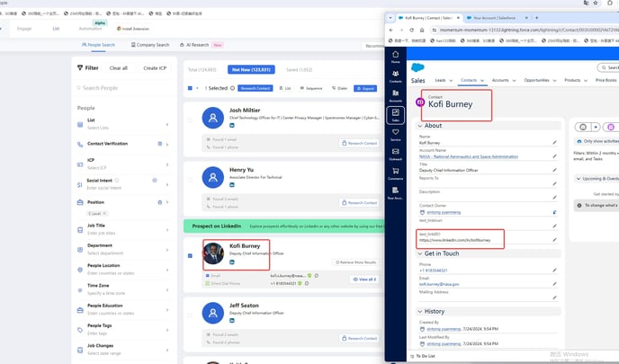This screenshot has width=619, height=364.
Task: Focus the Search People input
Action: [124, 88]
